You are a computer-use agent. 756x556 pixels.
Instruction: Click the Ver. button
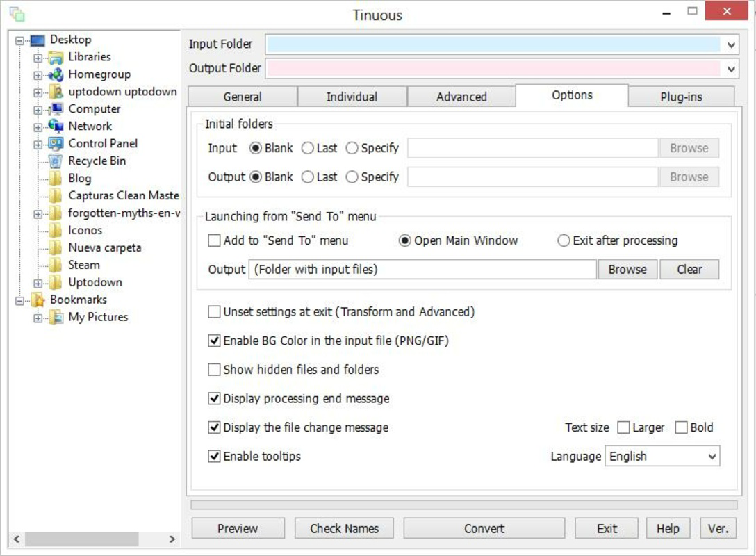pyautogui.click(x=718, y=528)
